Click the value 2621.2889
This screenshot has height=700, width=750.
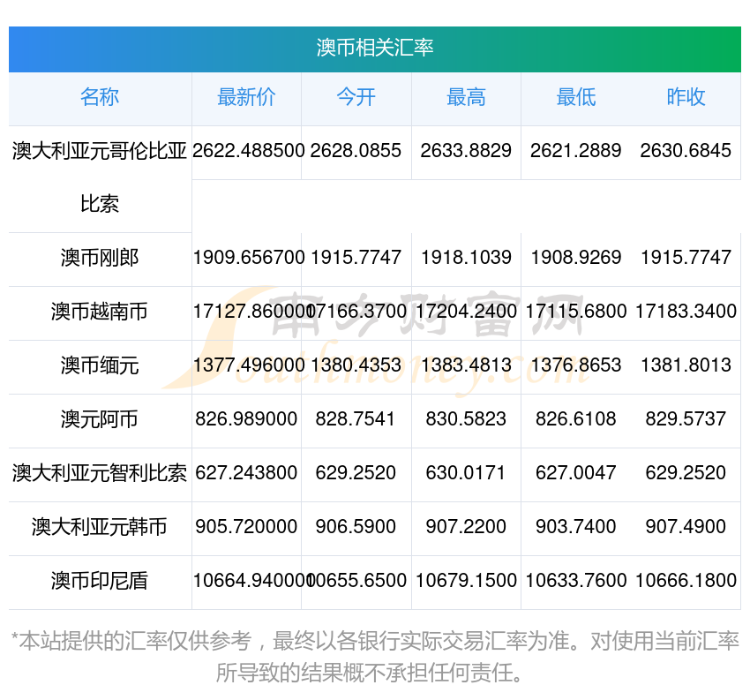click(576, 151)
